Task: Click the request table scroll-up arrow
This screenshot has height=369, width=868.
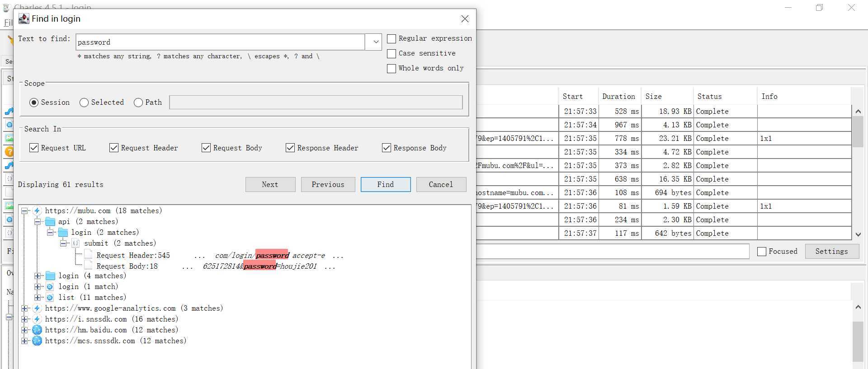Action: coord(858,111)
